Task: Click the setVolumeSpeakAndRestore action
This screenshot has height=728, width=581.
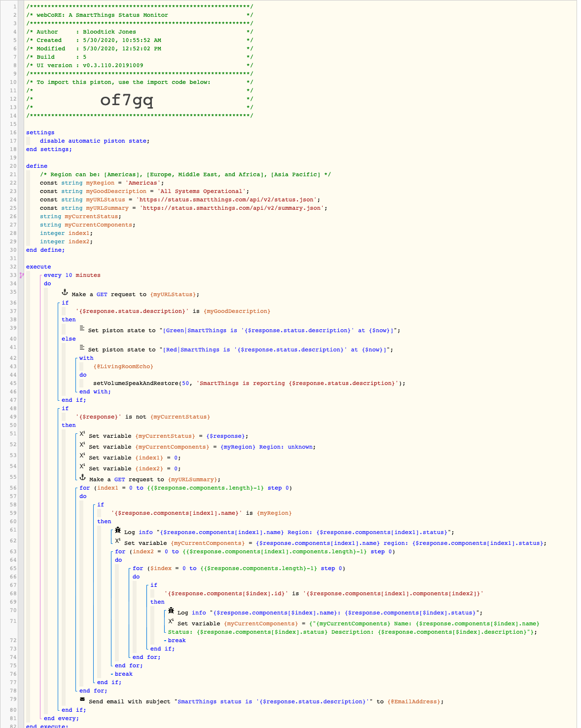Action: 249,383
